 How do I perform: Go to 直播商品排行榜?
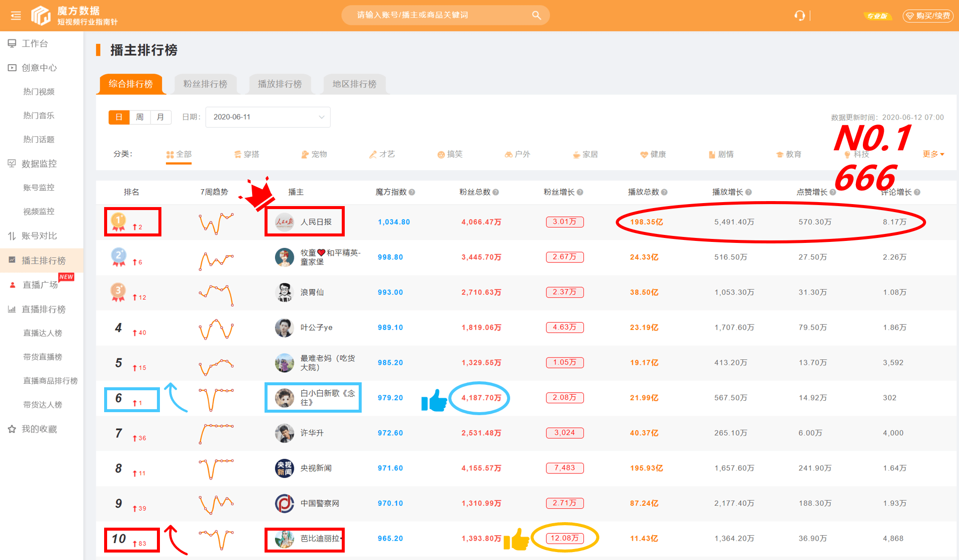point(50,381)
